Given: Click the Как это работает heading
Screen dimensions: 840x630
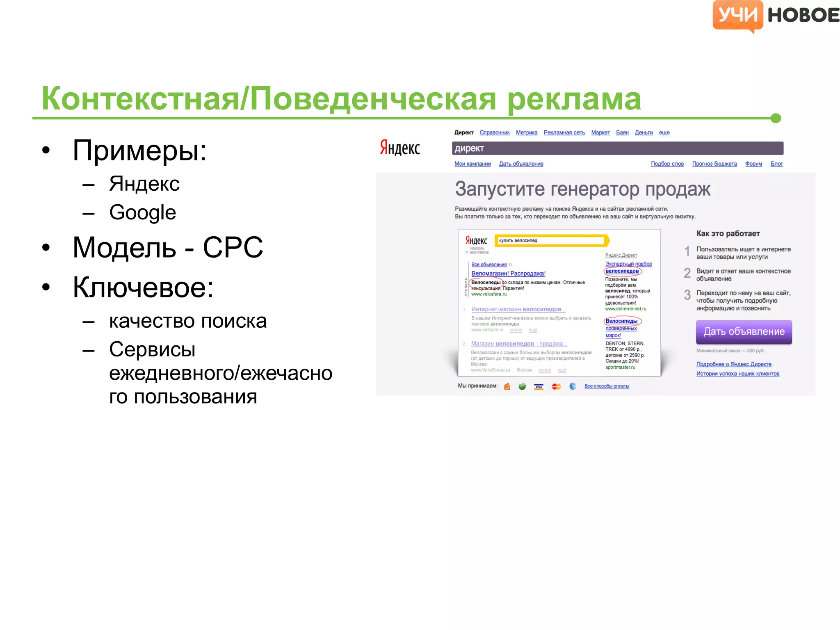Looking at the screenshot, I should click(x=728, y=233).
